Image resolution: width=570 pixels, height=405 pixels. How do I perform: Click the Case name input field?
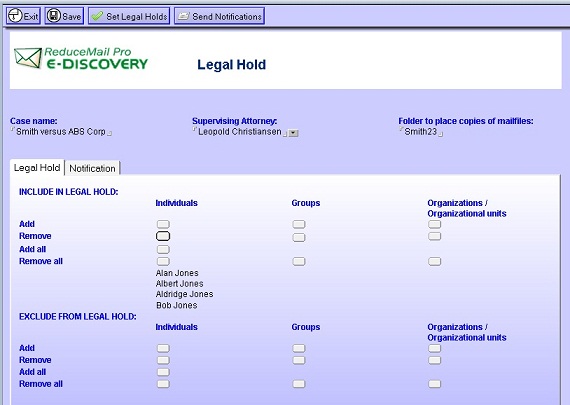click(61, 132)
